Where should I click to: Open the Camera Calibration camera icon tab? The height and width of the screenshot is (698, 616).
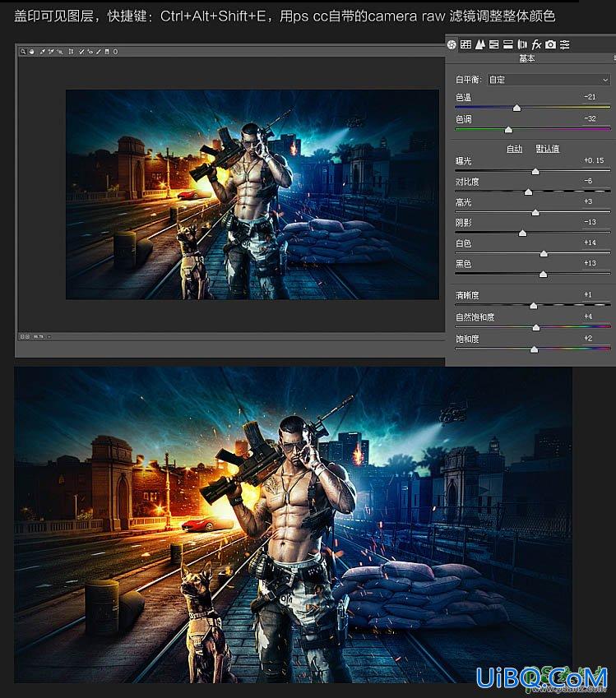coord(550,44)
